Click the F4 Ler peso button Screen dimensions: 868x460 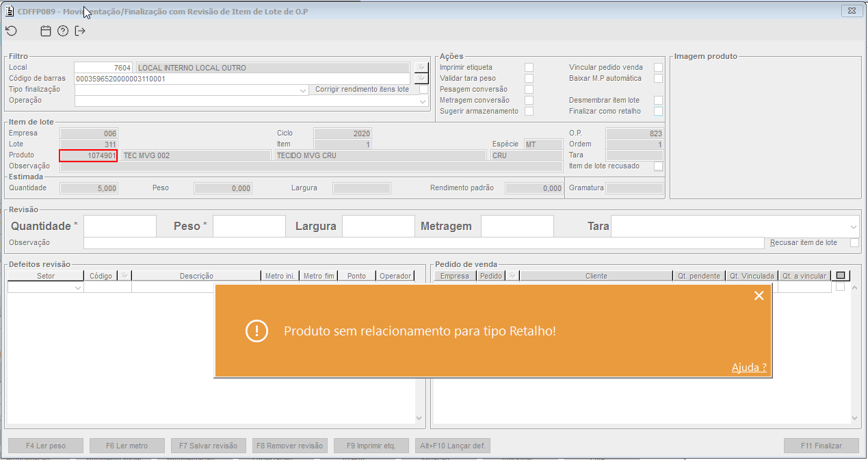(x=46, y=446)
